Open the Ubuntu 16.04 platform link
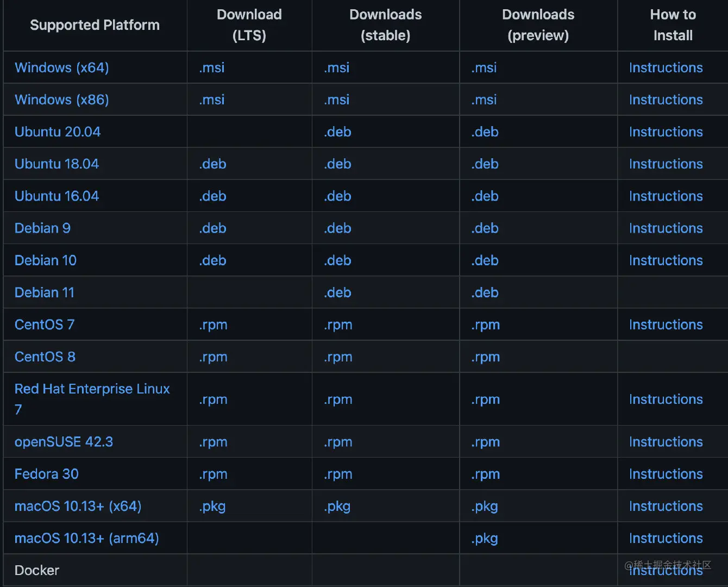The image size is (728, 587). pyautogui.click(x=57, y=196)
